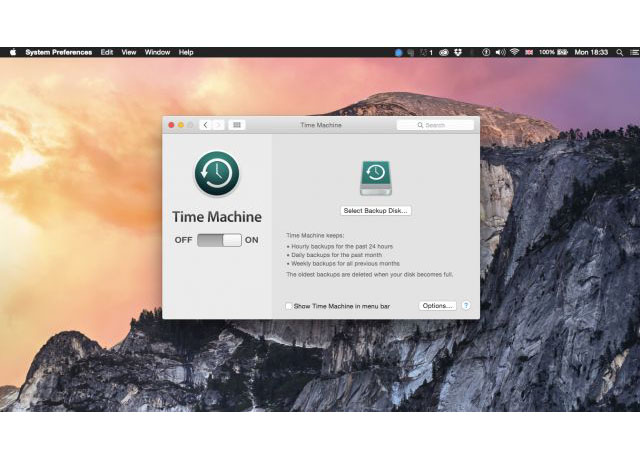Click the backup disk drive icon
Image resolution: width=640 pixels, height=460 pixels.
point(376,178)
